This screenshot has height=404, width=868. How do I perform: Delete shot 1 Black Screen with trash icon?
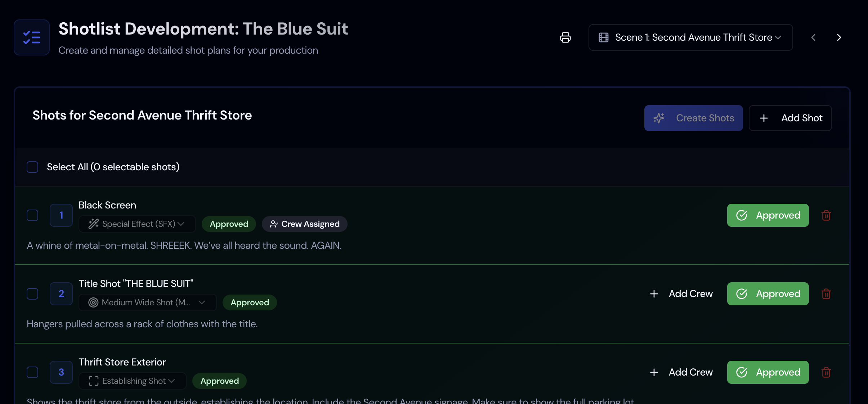tap(826, 215)
